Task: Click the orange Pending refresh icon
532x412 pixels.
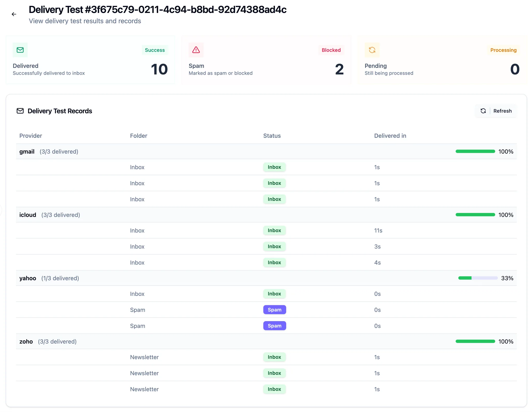Action: (x=372, y=50)
